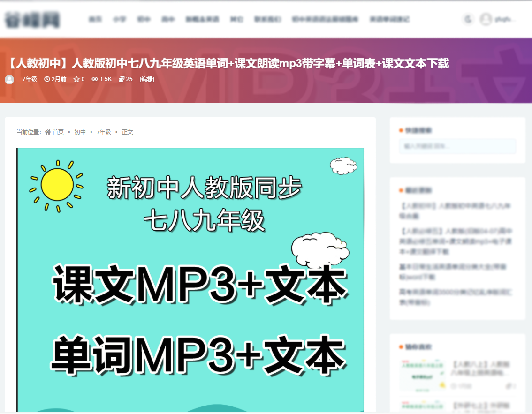Viewport: 532px width, 414px height.
Task: Open the 基本日常生活英语单词 sidebar post link
Action: [x=453, y=271]
